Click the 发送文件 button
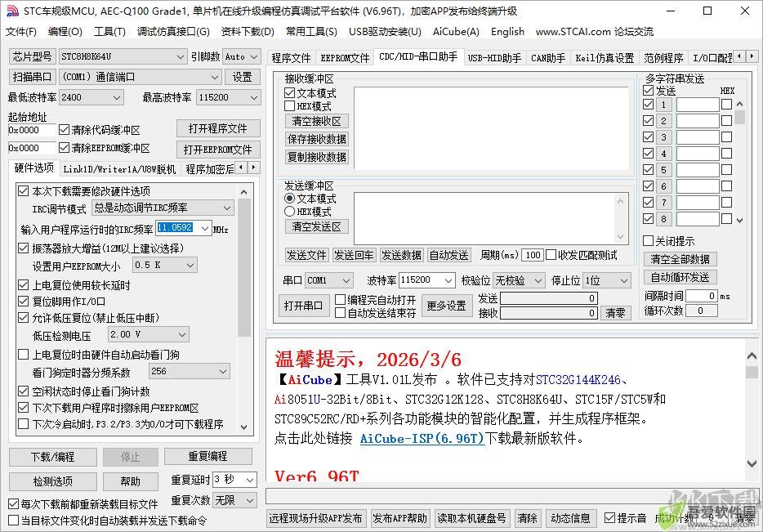The image size is (763, 532). (306, 255)
